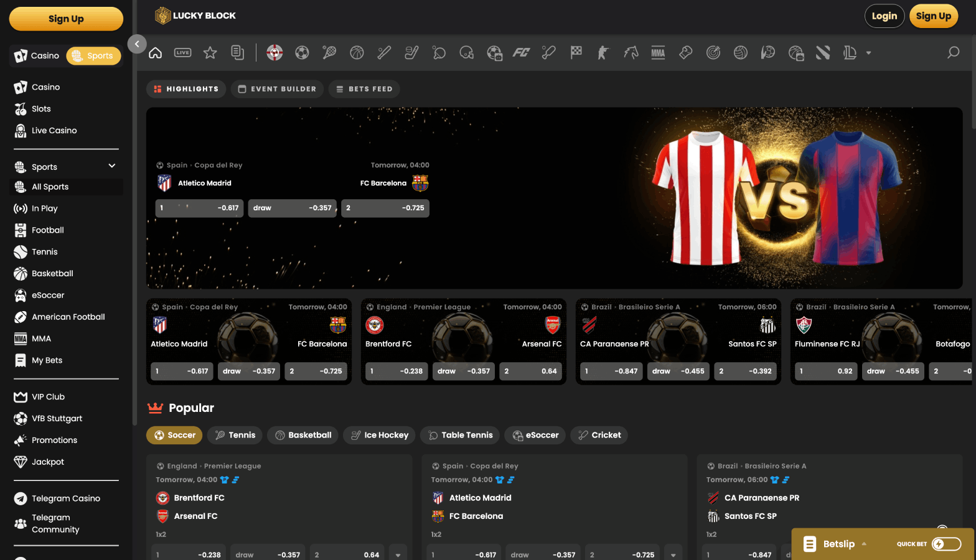976x560 pixels.
Task: Select the motorsport checkered flag icon
Action: 576,53
